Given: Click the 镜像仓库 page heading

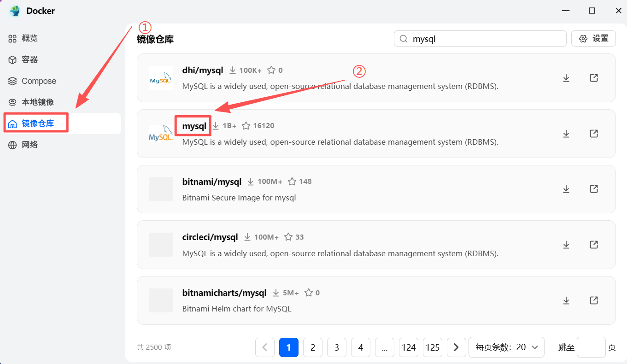Looking at the screenshot, I should (155, 39).
